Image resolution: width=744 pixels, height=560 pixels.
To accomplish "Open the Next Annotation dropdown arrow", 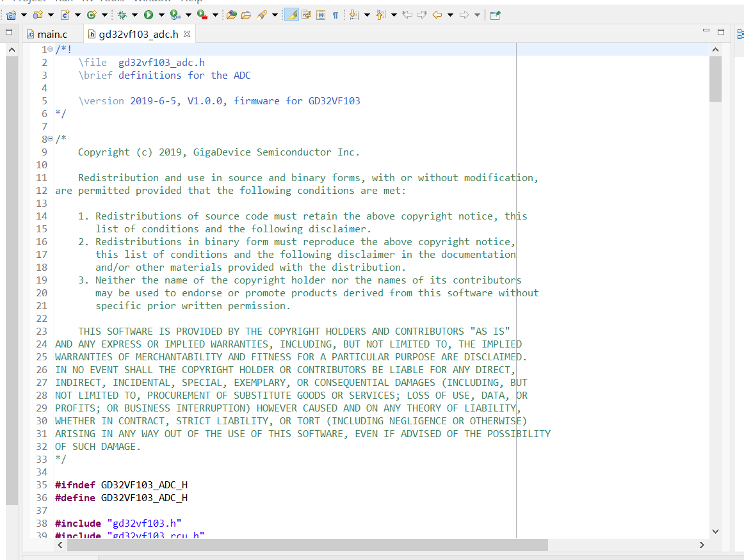I will click(x=367, y=15).
